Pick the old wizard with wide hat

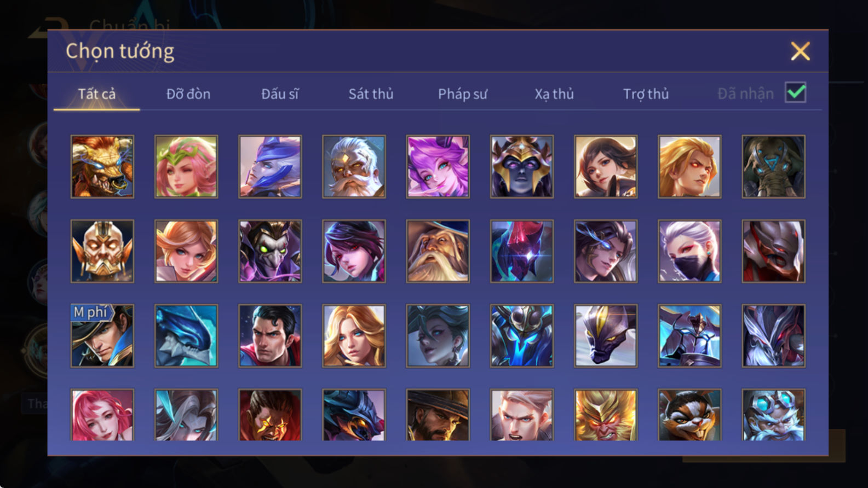point(438,251)
